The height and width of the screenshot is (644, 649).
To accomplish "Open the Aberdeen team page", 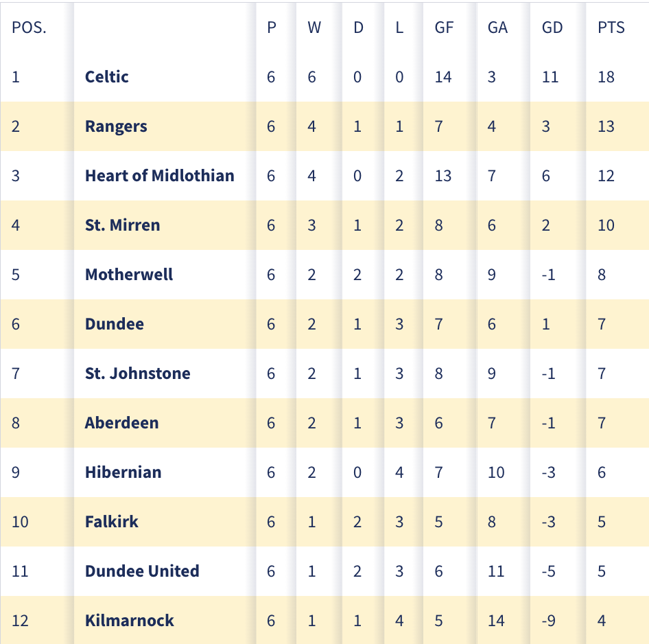I will (x=121, y=423).
